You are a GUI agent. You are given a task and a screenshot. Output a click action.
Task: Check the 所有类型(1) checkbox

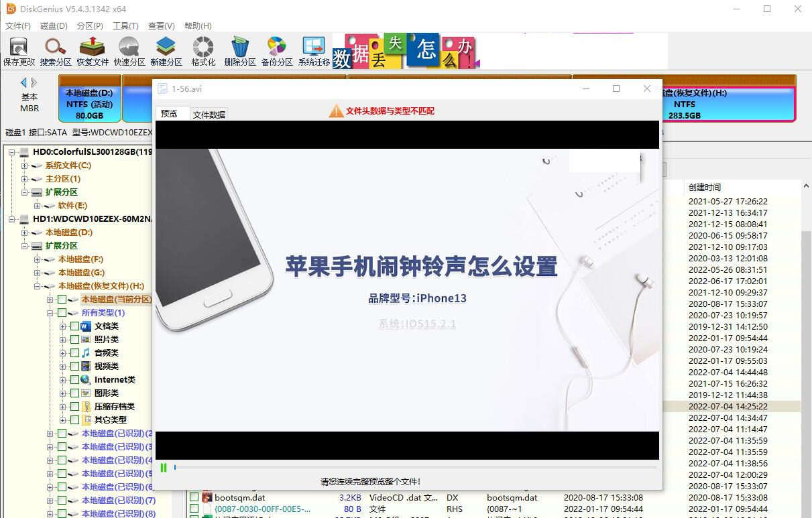point(62,313)
